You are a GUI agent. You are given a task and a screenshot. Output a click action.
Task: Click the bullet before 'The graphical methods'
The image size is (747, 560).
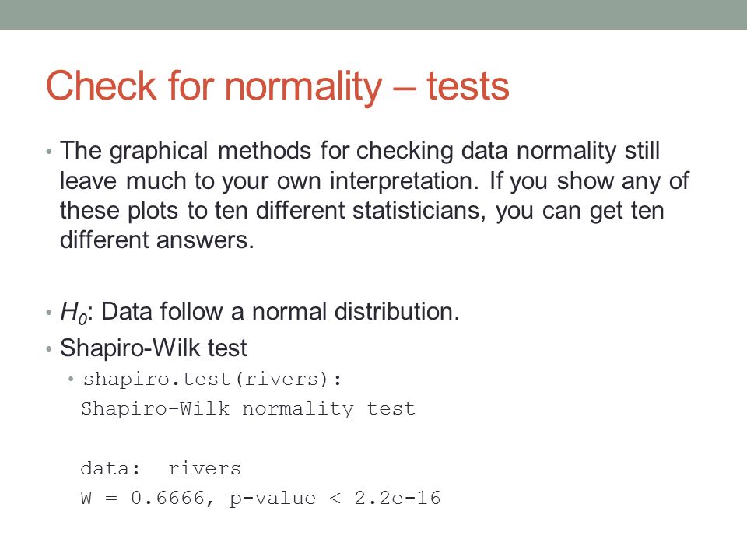[48, 152]
